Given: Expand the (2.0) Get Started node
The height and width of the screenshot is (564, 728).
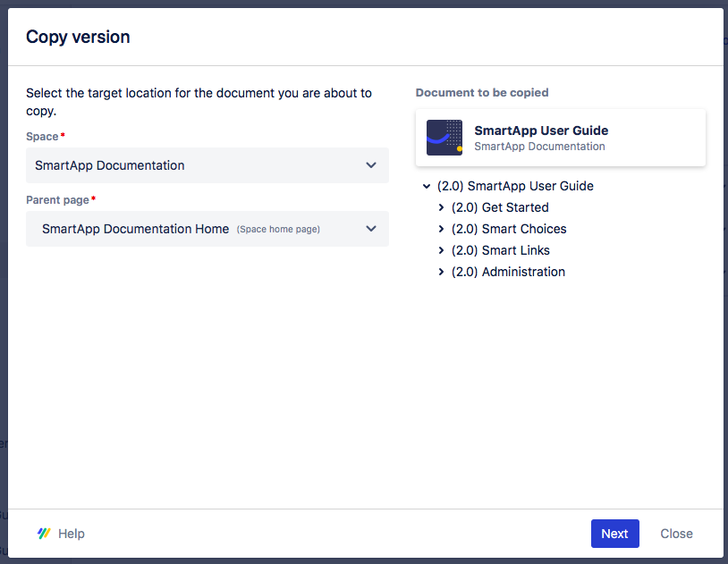Looking at the screenshot, I should [441, 207].
